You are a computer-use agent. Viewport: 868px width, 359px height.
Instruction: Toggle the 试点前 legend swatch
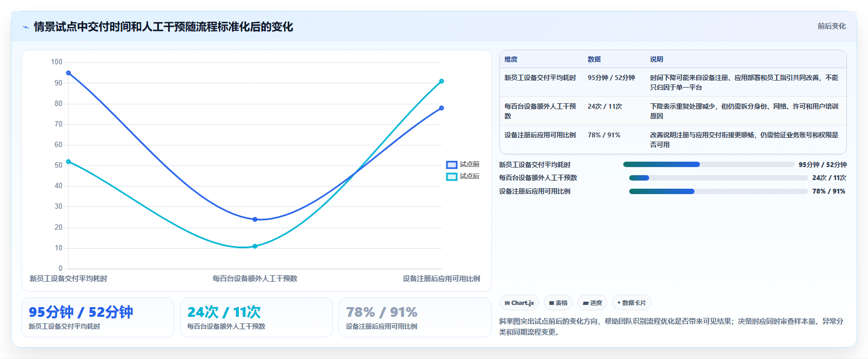452,165
